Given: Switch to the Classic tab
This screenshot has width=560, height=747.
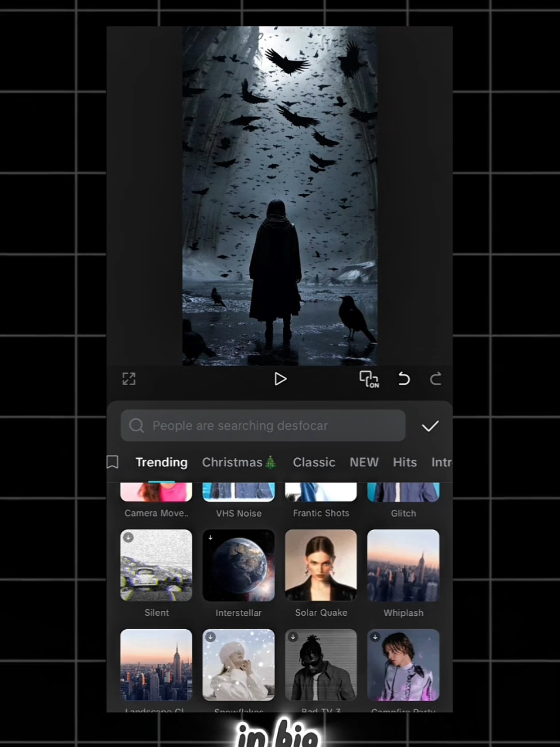Looking at the screenshot, I should (314, 462).
